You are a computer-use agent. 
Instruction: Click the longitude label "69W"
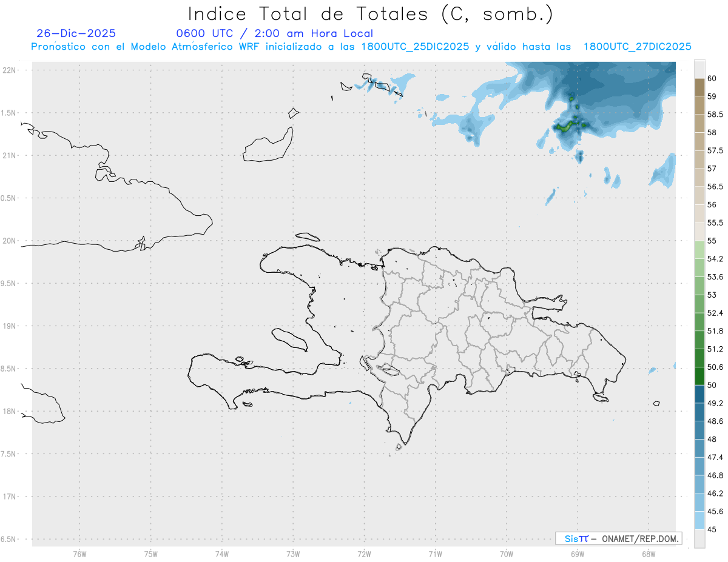point(577,554)
